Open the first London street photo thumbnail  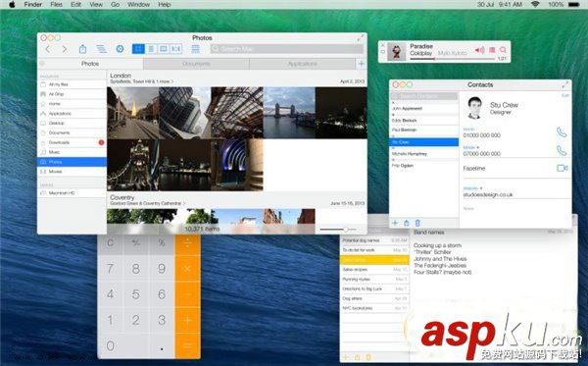click(132, 113)
